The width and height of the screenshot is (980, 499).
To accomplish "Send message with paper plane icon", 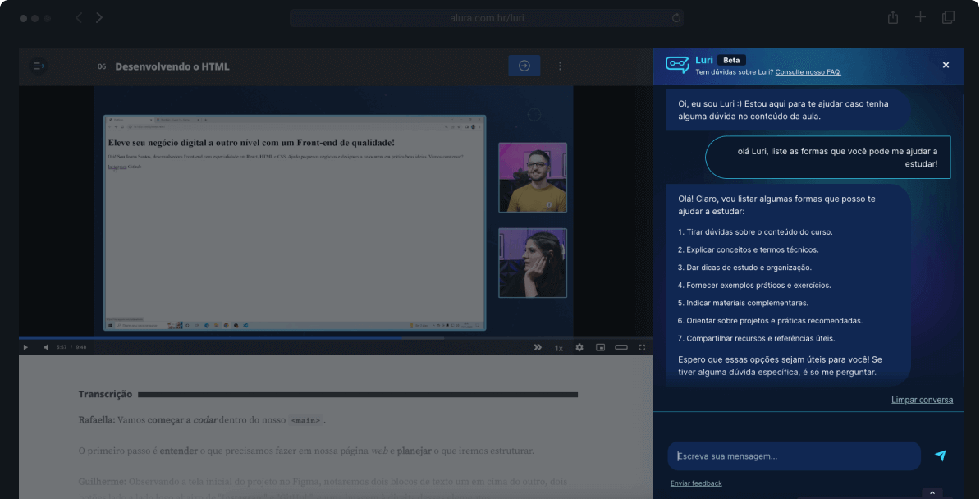I will click(941, 456).
